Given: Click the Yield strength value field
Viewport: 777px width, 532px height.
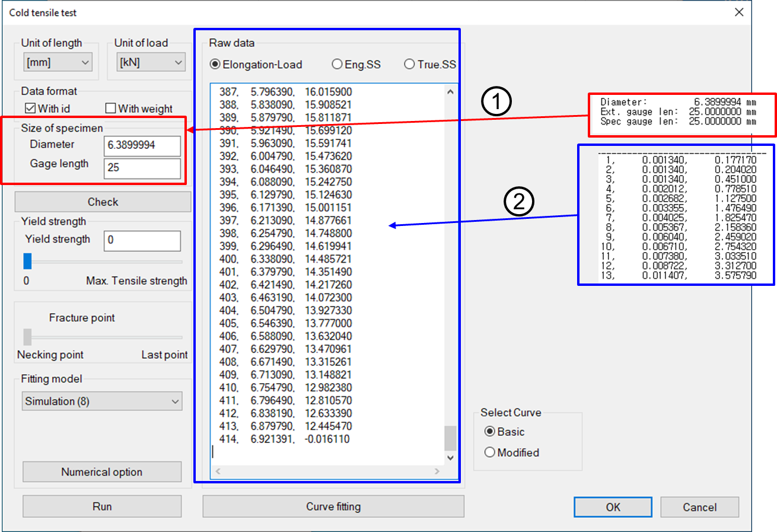Looking at the screenshot, I should tap(142, 241).
